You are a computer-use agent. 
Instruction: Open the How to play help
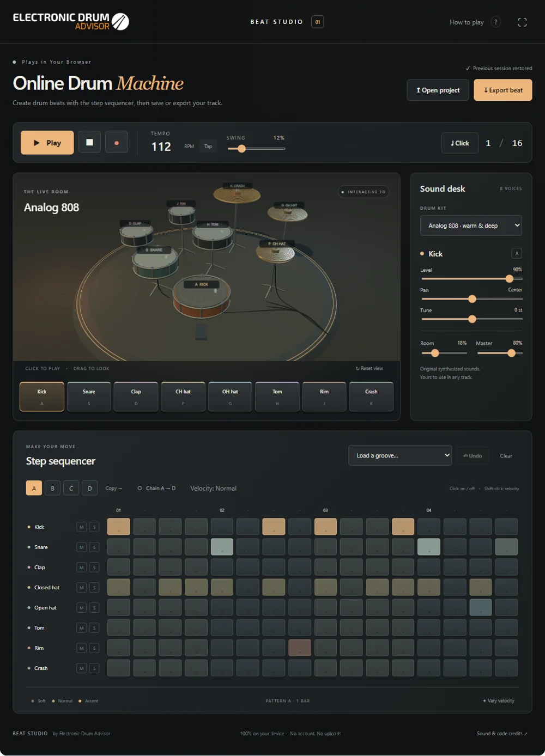475,22
